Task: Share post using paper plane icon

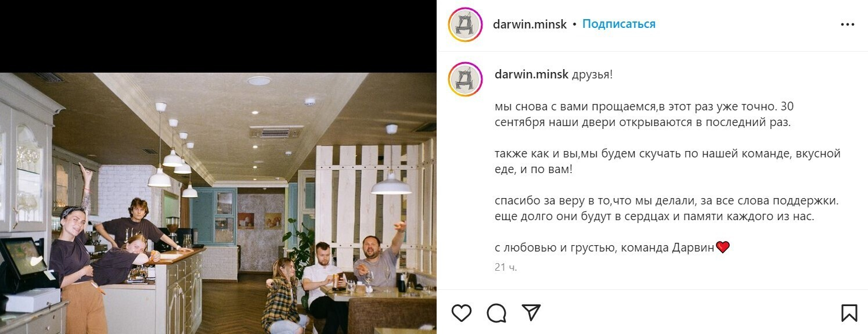Action: click(x=531, y=313)
